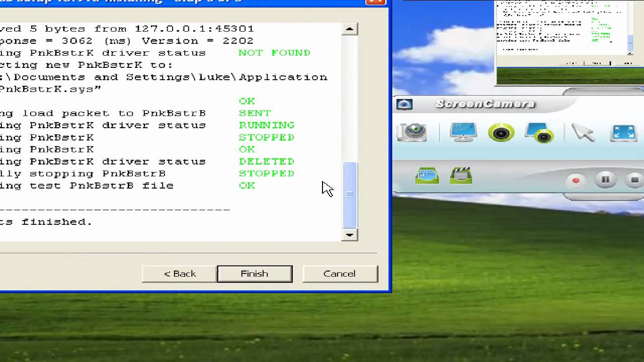Click the green "RUNNING" status text
The width and height of the screenshot is (644, 362).
pyautogui.click(x=267, y=125)
